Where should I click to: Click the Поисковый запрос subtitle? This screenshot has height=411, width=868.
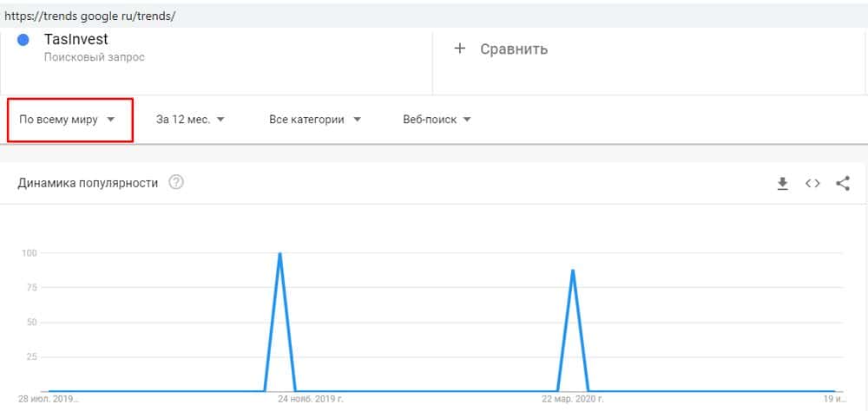(94, 57)
